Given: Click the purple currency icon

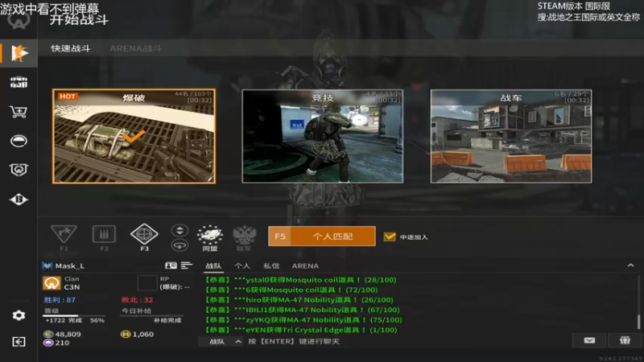Looking at the screenshot, I should click(x=48, y=343).
